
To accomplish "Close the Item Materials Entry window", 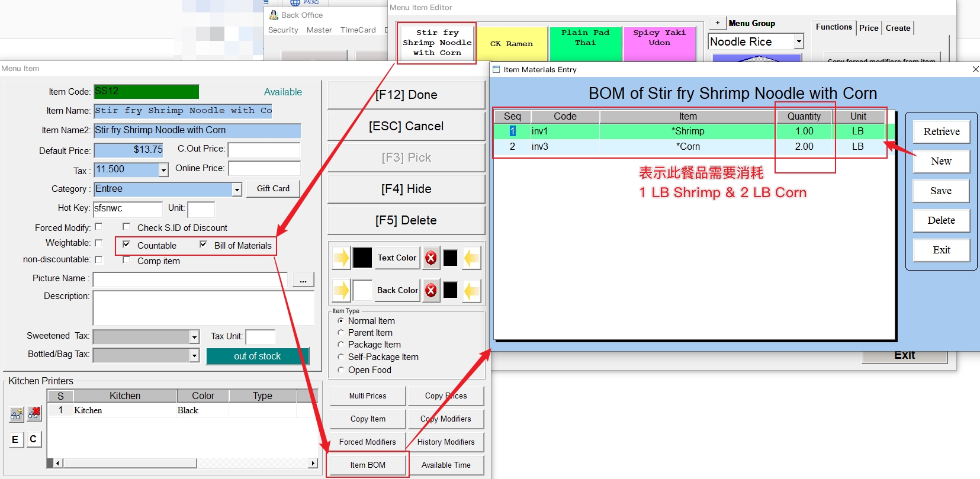I will tap(975, 69).
